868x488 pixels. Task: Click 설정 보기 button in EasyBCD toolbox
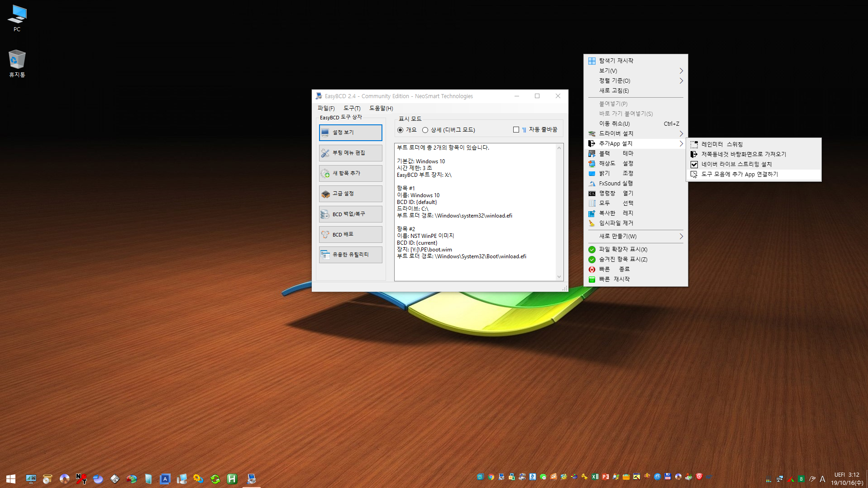tap(351, 133)
